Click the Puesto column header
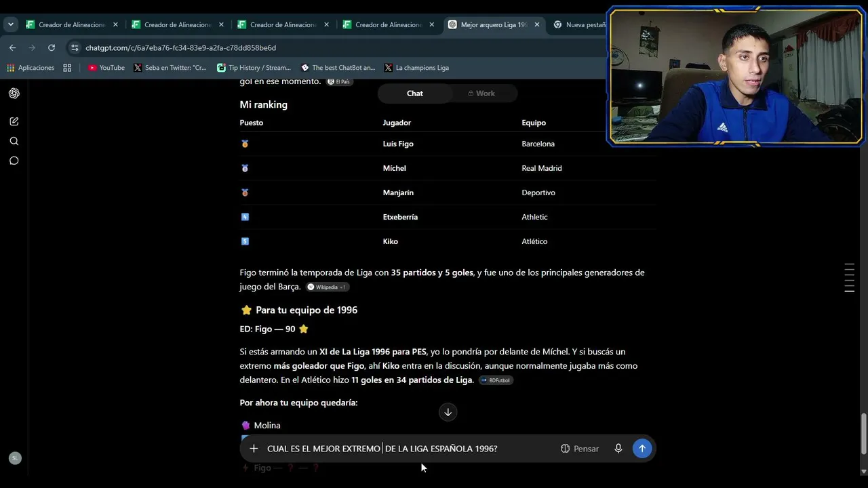The image size is (868, 488). click(x=251, y=123)
